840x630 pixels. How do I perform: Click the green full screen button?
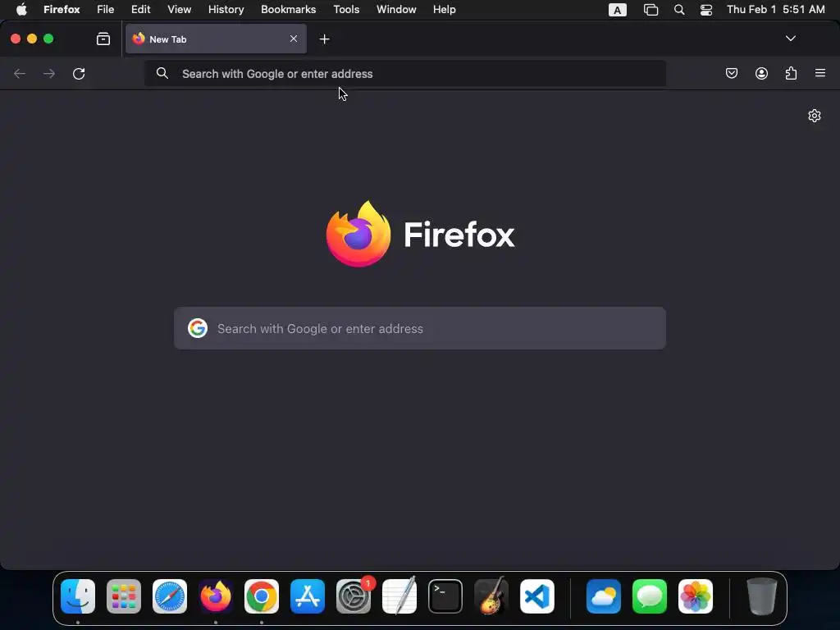(x=48, y=39)
